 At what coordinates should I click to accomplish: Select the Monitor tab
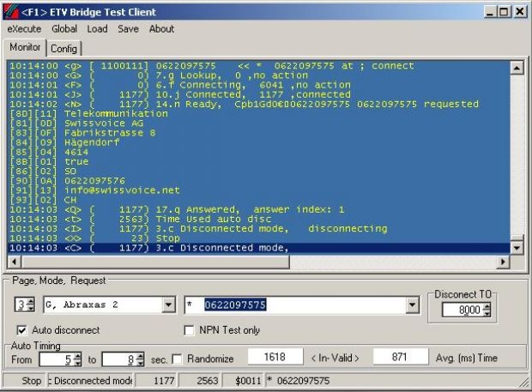click(x=25, y=47)
